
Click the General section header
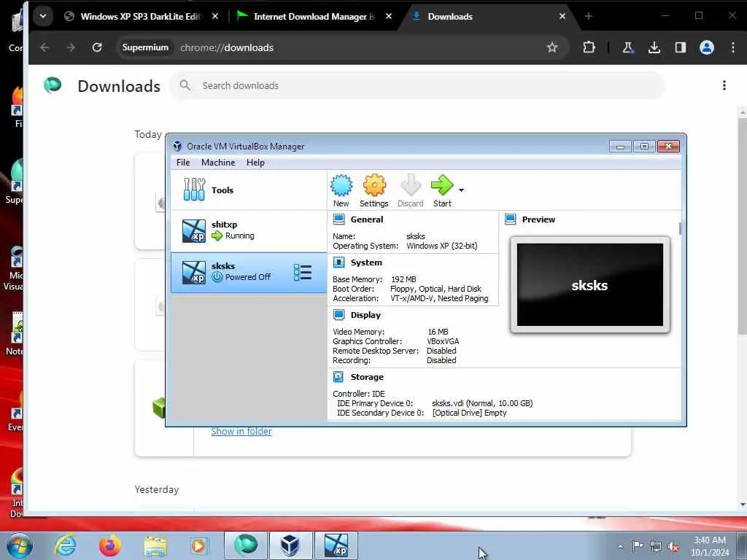[x=367, y=219]
